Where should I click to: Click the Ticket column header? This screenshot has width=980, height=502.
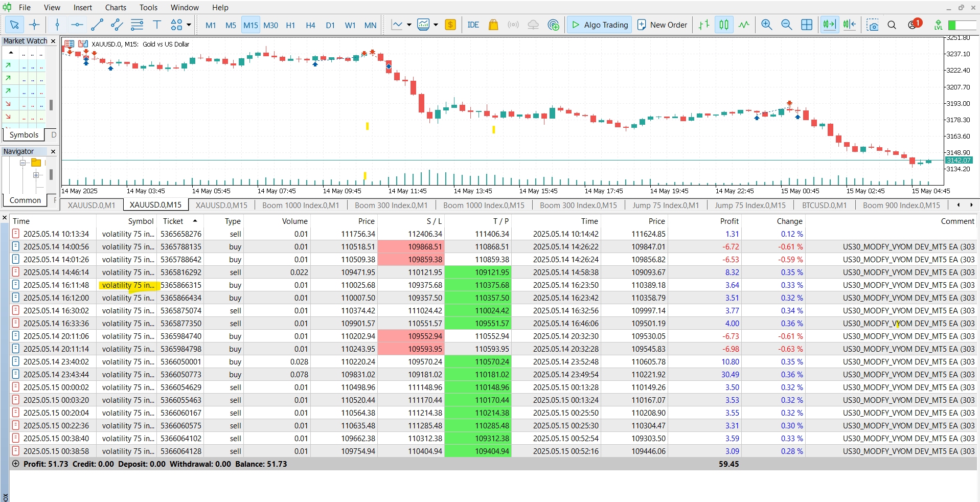[x=173, y=221]
